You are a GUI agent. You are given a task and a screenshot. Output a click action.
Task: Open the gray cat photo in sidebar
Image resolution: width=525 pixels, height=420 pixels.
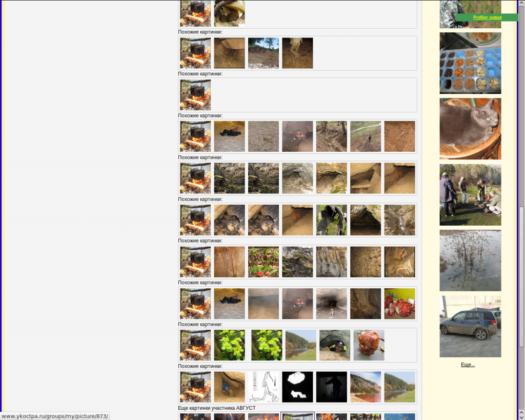[x=470, y=129]
